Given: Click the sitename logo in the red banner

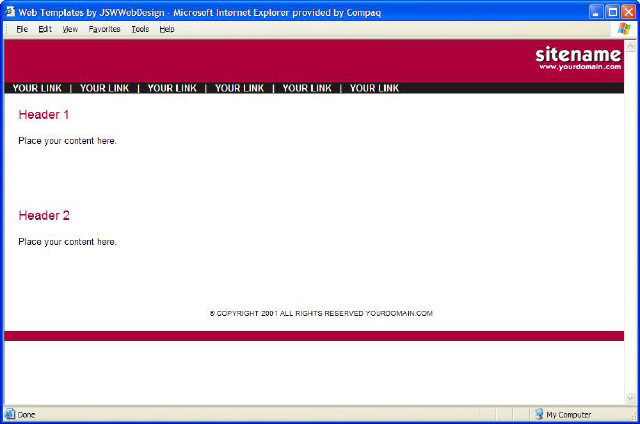Looking at the screenshot, I should coord(578,54).
